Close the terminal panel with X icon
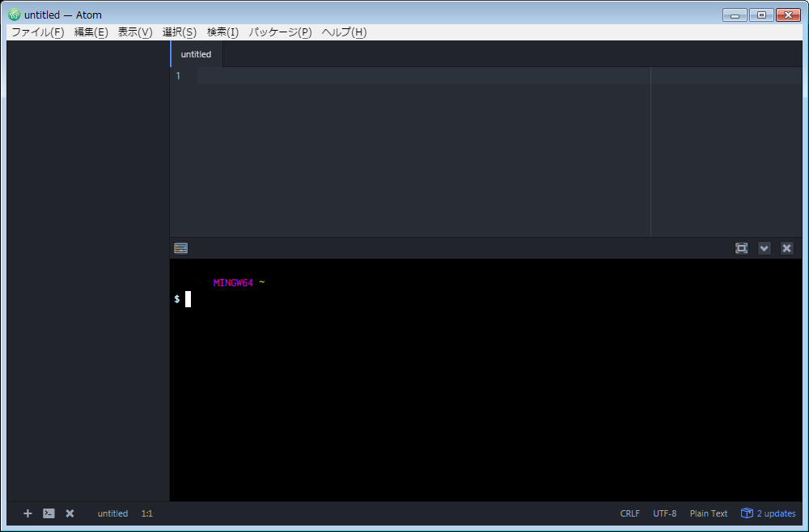The width and height of the screenshot is (809, 532). coord(787,248)
